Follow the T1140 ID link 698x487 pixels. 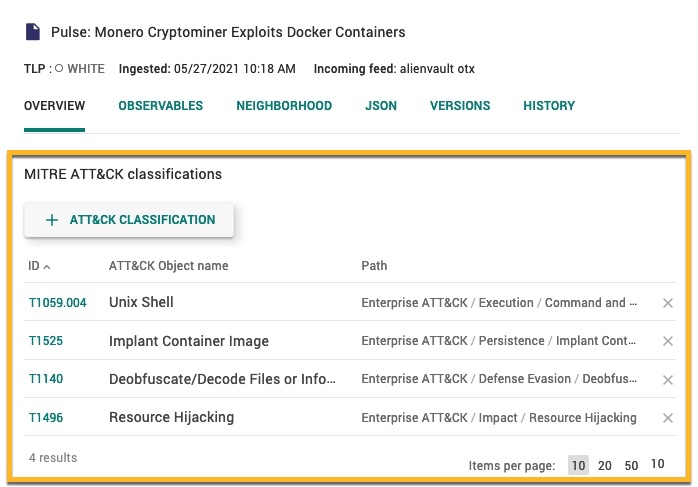(x=45, y=380)
